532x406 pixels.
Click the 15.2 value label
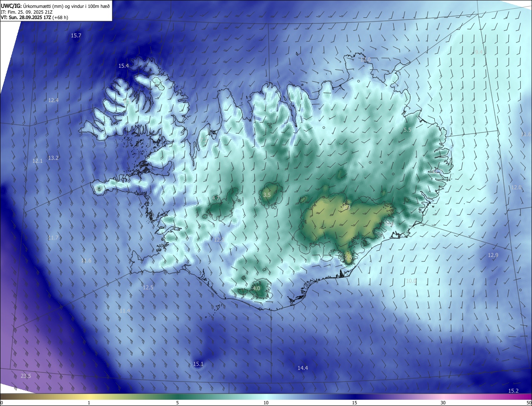pos(513,391)
